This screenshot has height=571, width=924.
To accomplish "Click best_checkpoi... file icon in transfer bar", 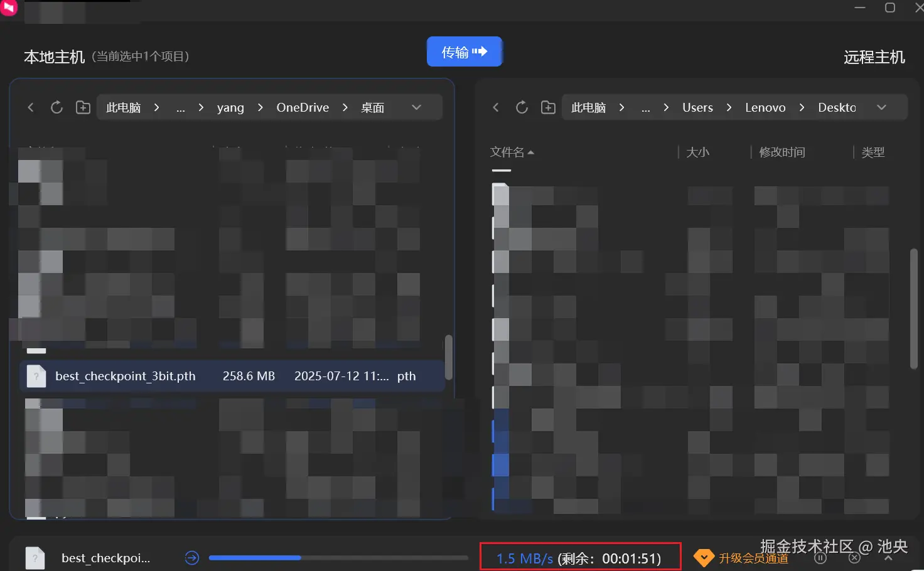I will coord(35,557).
